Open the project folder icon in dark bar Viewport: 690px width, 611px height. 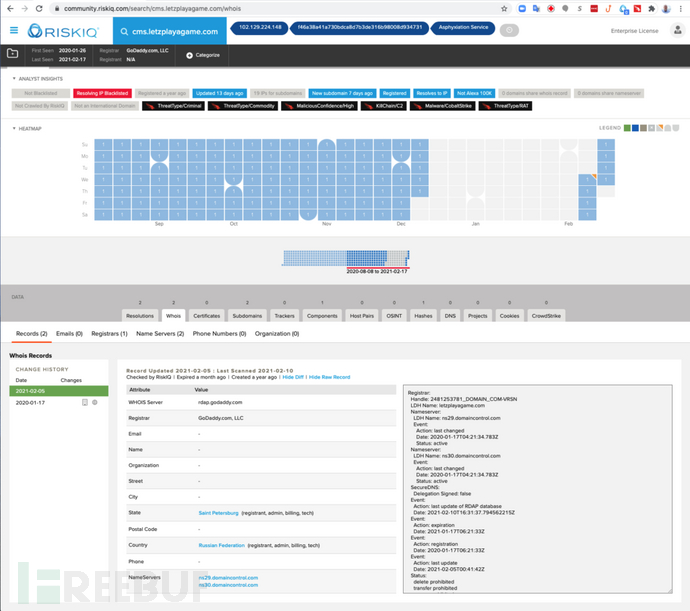pos(13,53)
